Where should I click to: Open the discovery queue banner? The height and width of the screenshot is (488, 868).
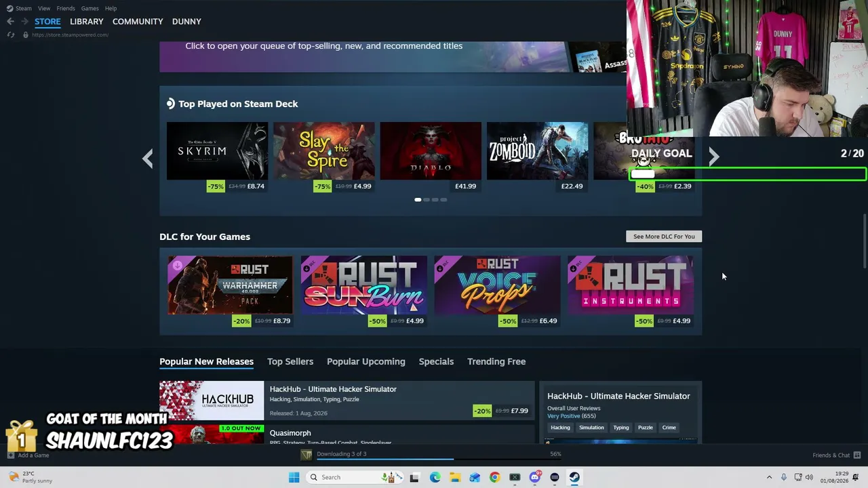click(393, 56)
